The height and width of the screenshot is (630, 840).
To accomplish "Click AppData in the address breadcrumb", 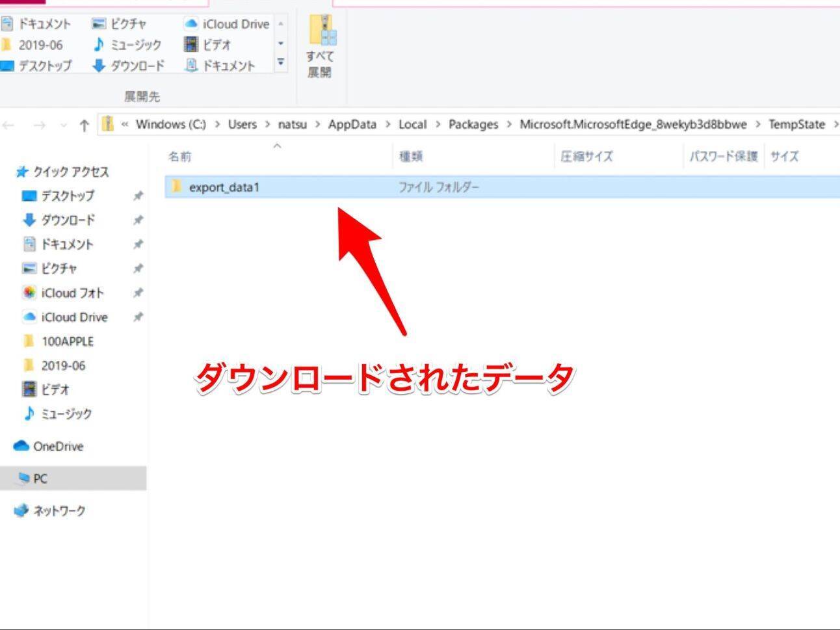I will (x=352, y=124).
